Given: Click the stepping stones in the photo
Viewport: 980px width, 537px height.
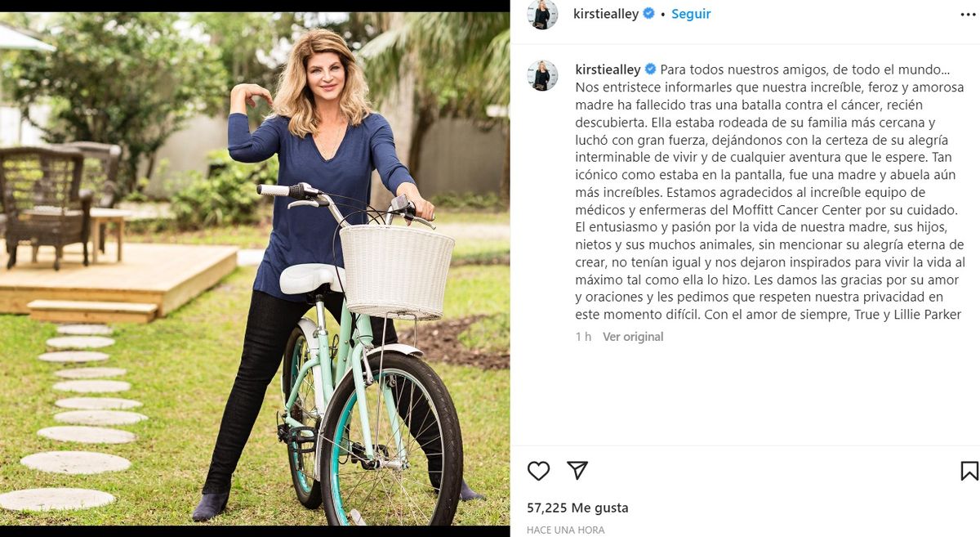Looking at the screenshot, I should click(x=73, y=417).
